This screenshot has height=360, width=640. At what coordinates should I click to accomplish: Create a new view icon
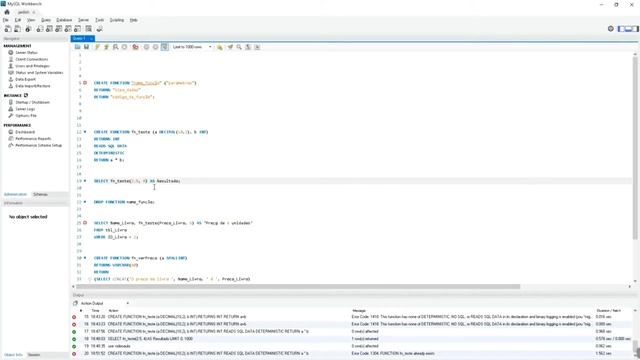click(x=59, y=29)
